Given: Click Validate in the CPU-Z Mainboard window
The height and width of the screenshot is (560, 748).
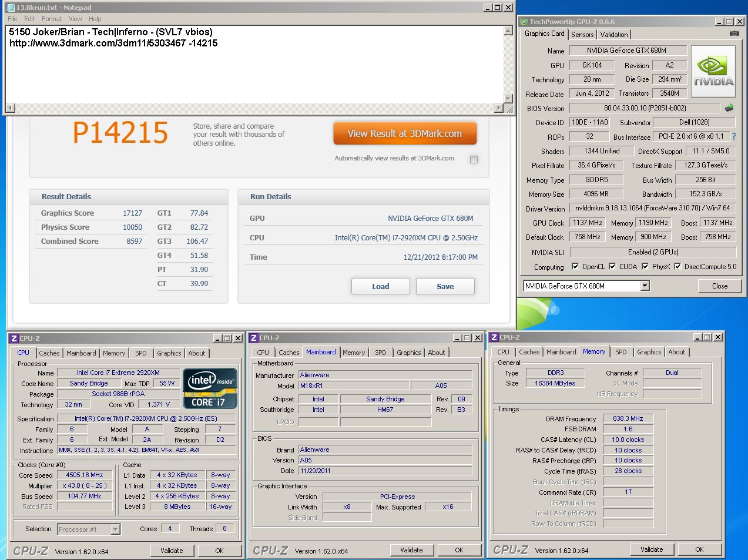Looking at the screenshot, I should [x=411, y=550].
